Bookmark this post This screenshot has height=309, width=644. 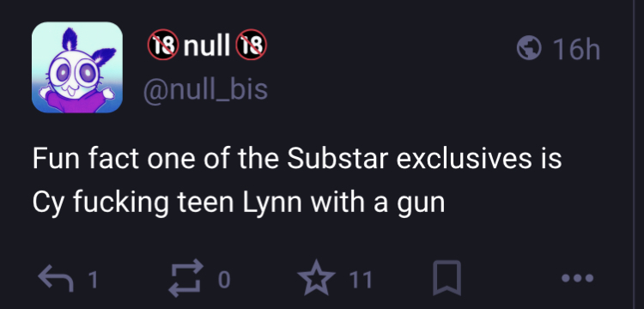click(x=447, y=278)
